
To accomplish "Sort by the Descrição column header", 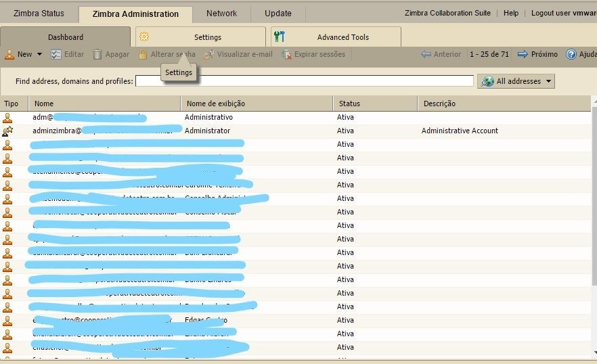I will tap(504, 104).
